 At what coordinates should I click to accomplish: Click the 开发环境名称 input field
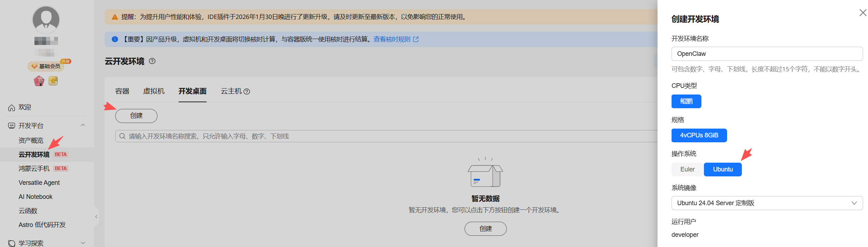click(767, 54)
